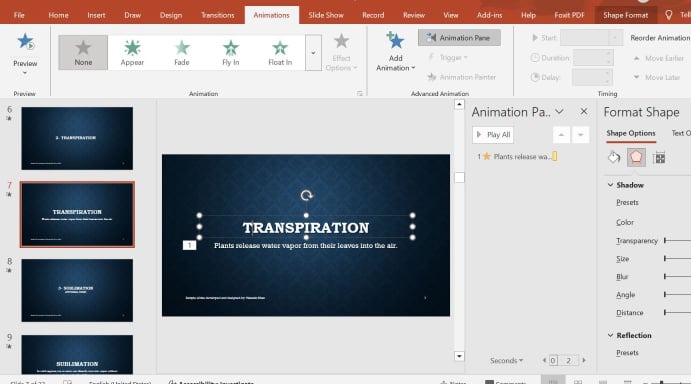Image resolution: width=691 pixels, height=384 pixels.
Task: Open the Preview dropdown arrow
Action: (25, 73)
